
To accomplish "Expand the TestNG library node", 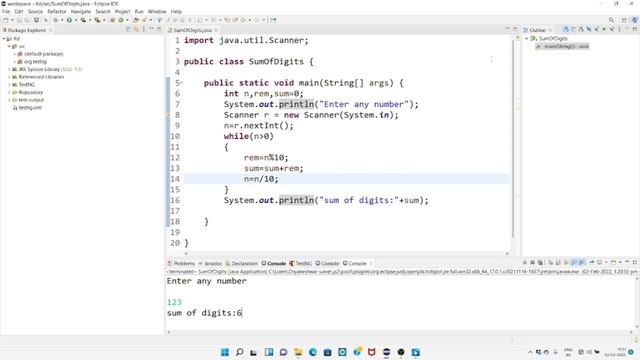I will coord(9,84).
